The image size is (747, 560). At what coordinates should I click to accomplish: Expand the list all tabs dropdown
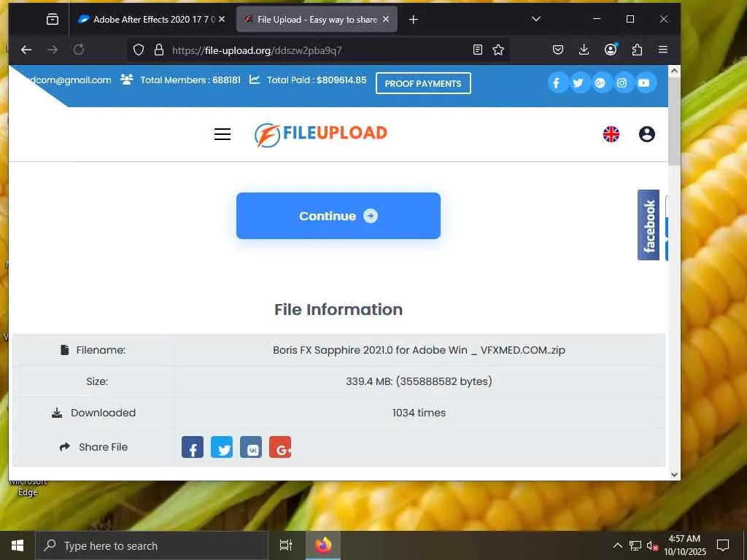(x=536, y=19)
